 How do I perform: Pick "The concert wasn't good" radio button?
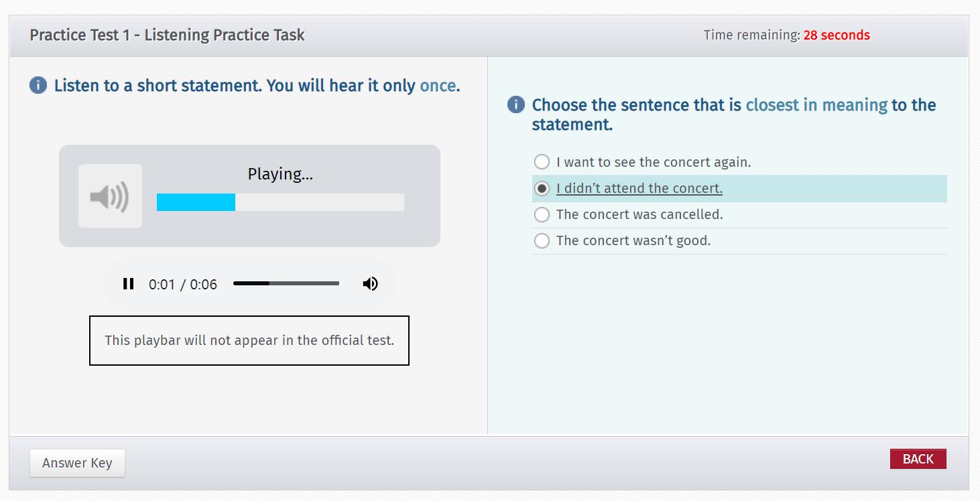[x=542, y=241]
